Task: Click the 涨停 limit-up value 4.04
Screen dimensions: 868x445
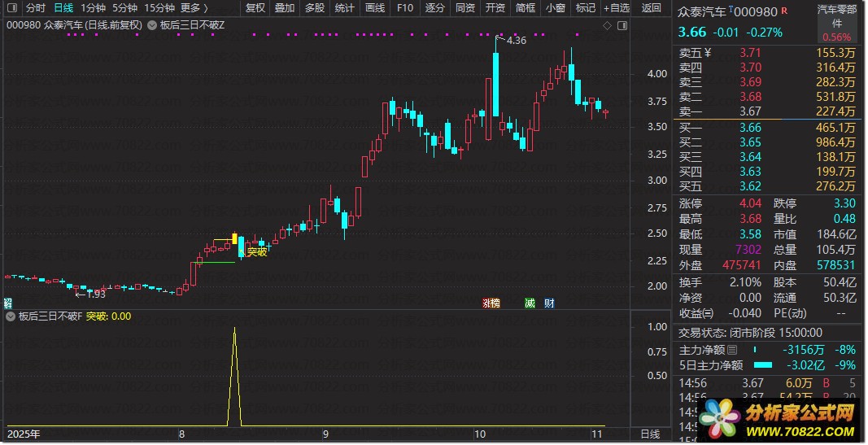Action: pos(751,203)
